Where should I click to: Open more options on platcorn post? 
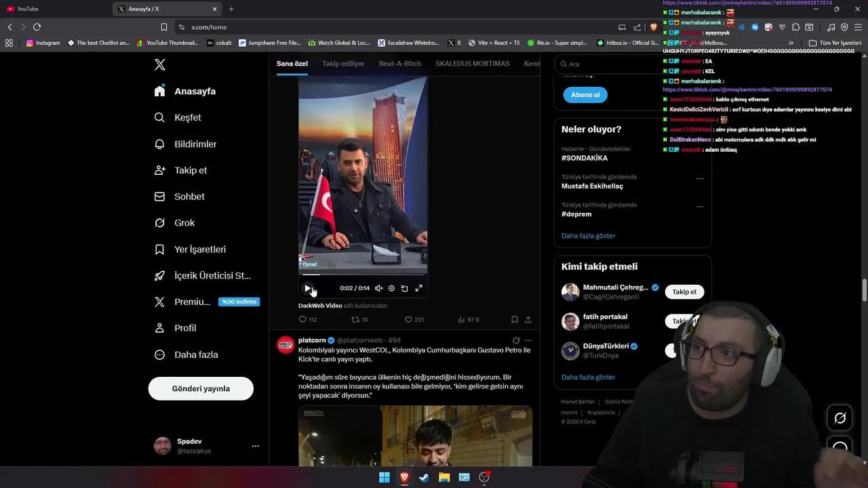coord(528,340)
